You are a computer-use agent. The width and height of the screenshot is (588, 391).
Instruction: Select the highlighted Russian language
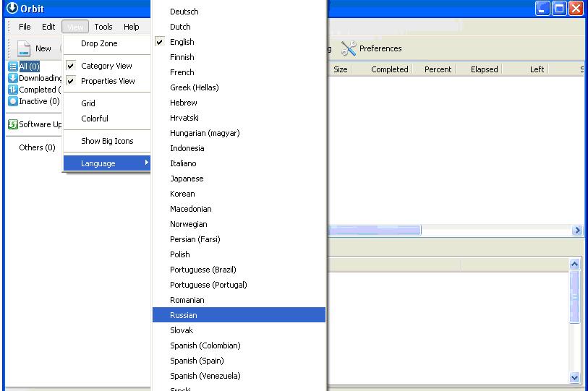click(239, 315)
